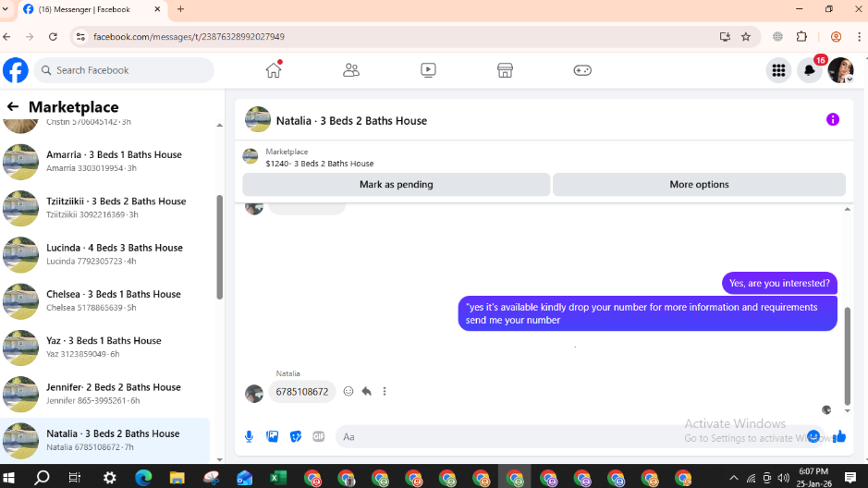Open Jennifer 2 Beds 2 Baths conversation

click(x=105, y=394)
